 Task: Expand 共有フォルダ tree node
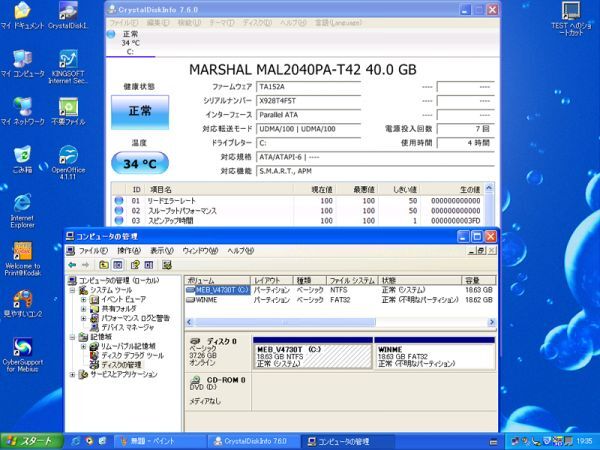point(83,309)
